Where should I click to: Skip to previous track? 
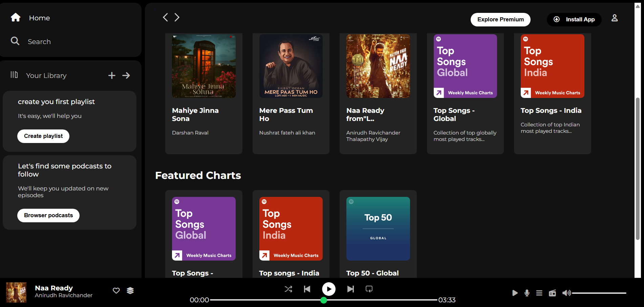coord(307,289)
